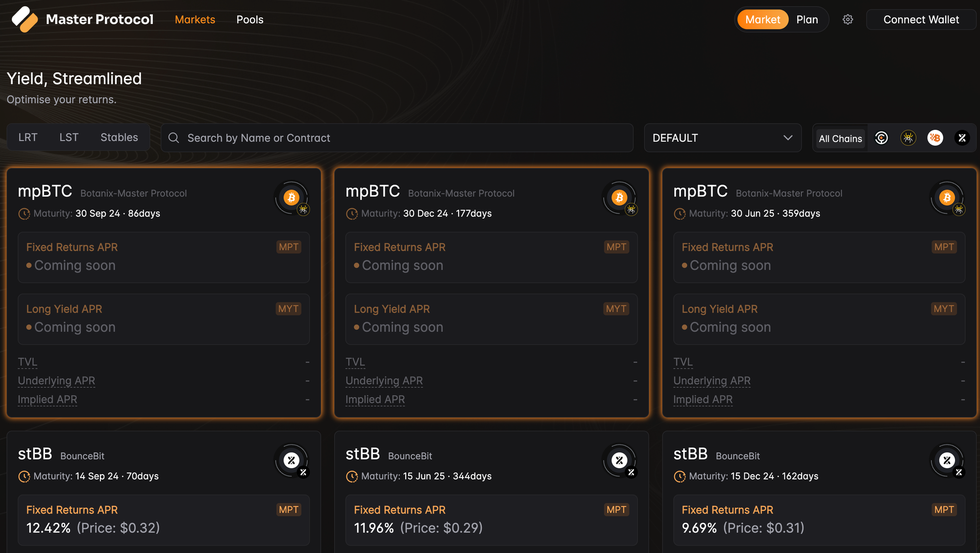Click maturity clock icon on 15 Dec 24 stBB card
Screen dimensions: 980x553
point(680,477)
